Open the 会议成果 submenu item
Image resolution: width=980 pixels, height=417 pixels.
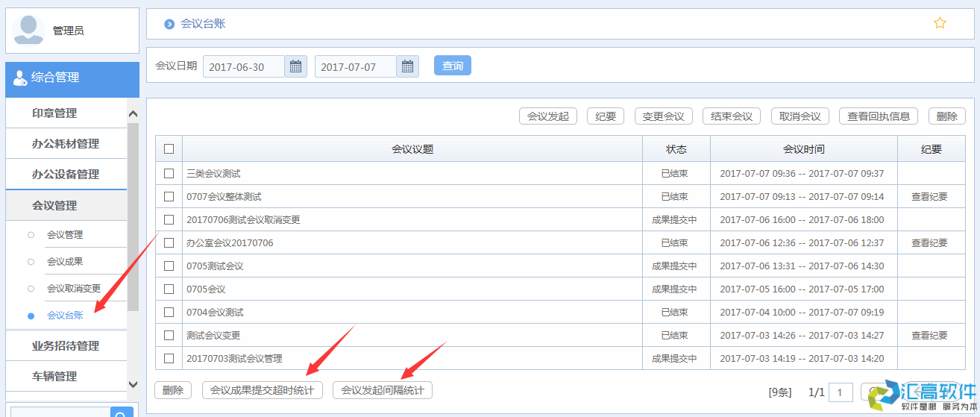[65, 262]
